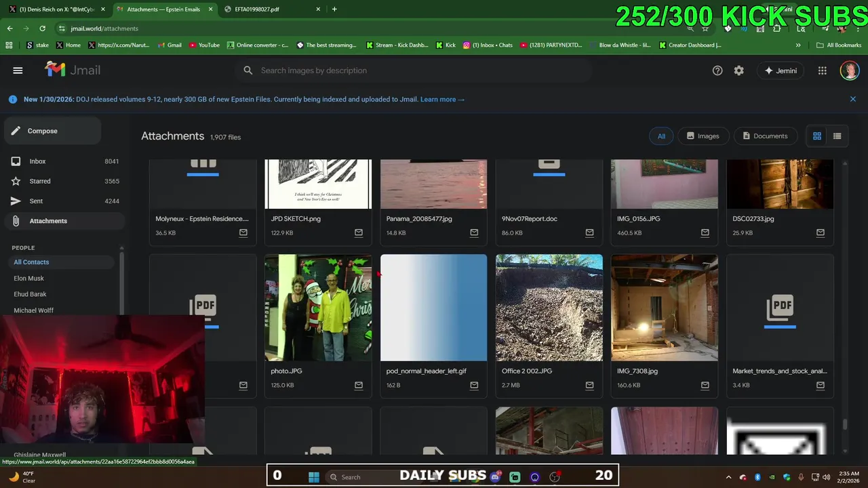Open the browser apps grid shortcut
This screenshot has width=868, height=488.
click(9, 45)
